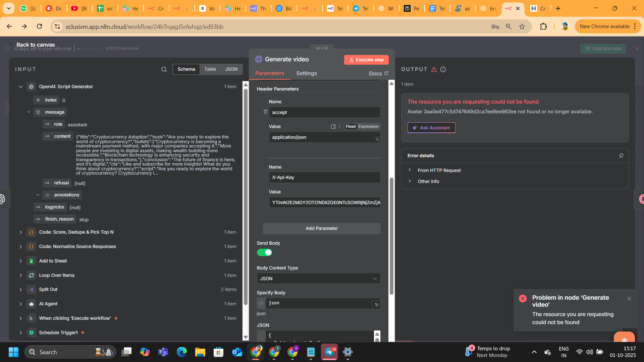This screenshot has height=362, width=644.
Task: Collapse the OpenAI: Script Generator node
Action: tap(21, 87)
